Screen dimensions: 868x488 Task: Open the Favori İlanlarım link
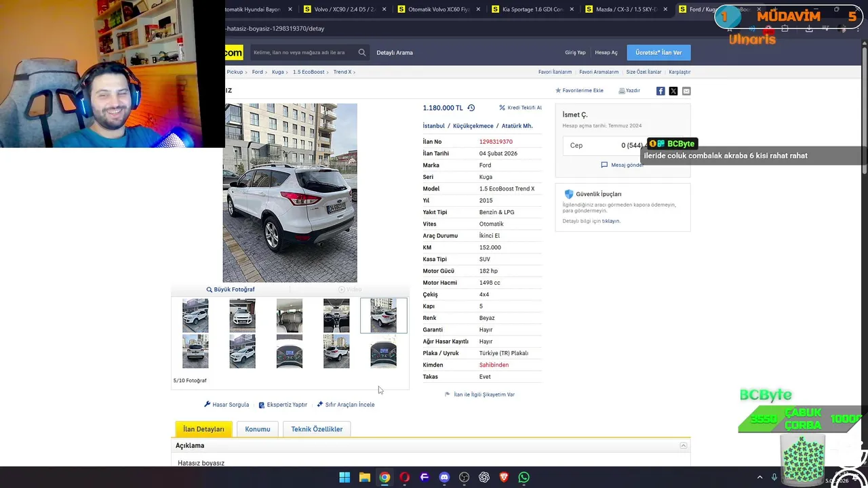(555, 72)
